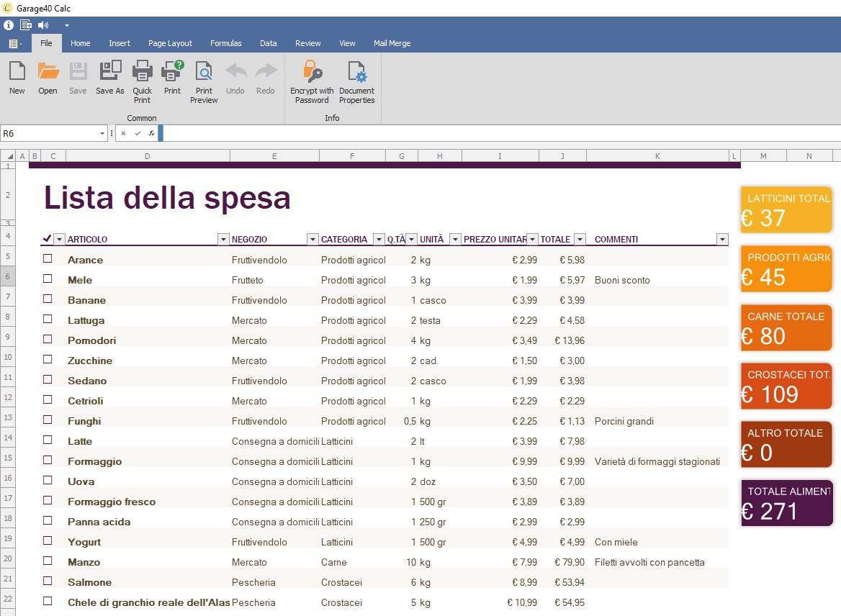
Task: Open the PREZZO UNITARIO filter dropdown
Action: pos(532,239)
